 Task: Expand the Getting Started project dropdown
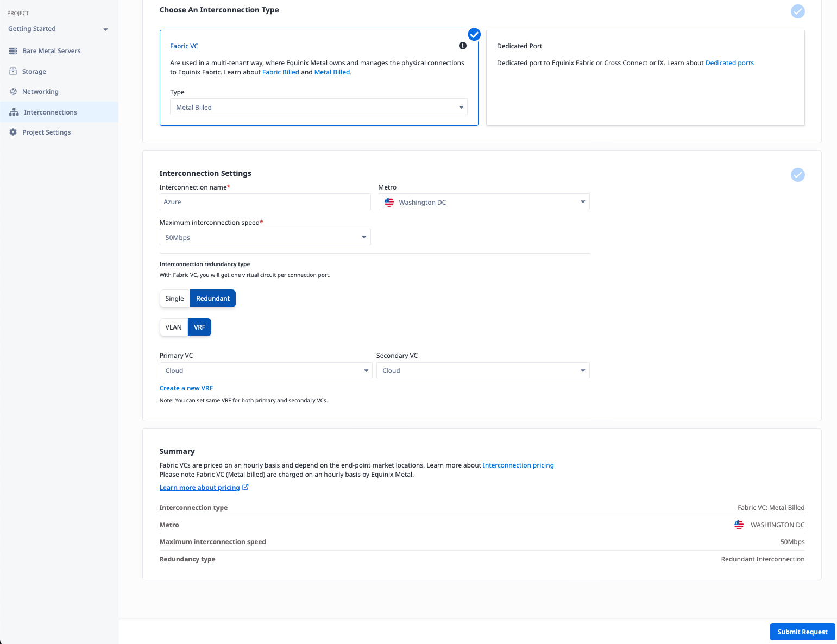point(58,29)
